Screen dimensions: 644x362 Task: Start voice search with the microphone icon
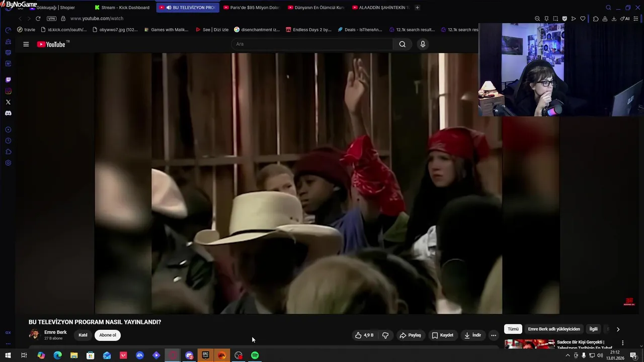click(423, 44)
